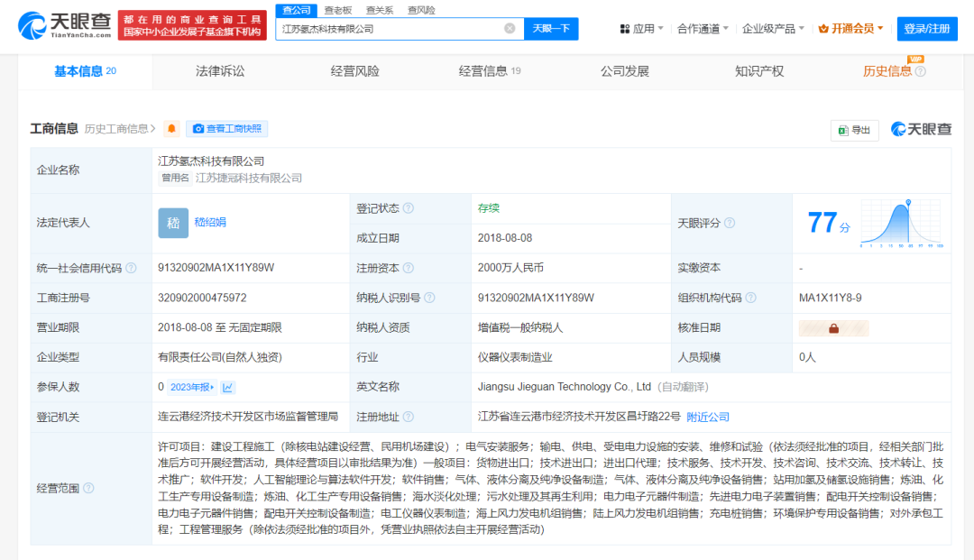The height and width of the screenshot is (560, 974).
Task: Open help icon next to 统一社会信用代码
Action: coord(131,268)
